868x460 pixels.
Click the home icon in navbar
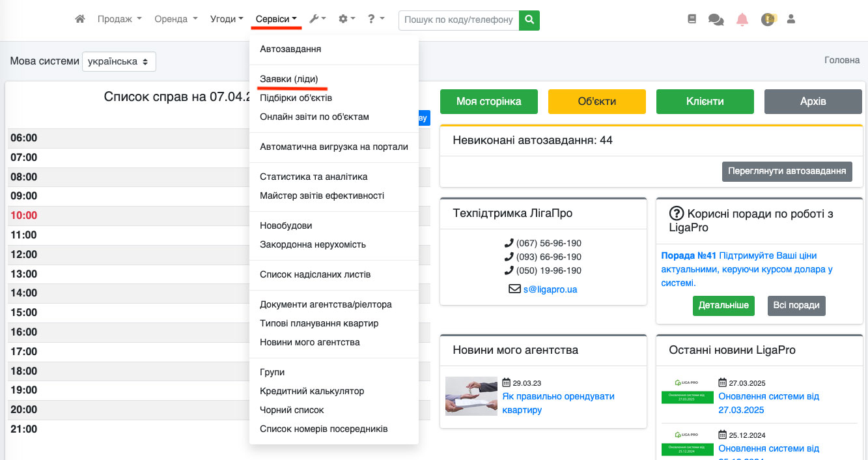coord(80,20)
